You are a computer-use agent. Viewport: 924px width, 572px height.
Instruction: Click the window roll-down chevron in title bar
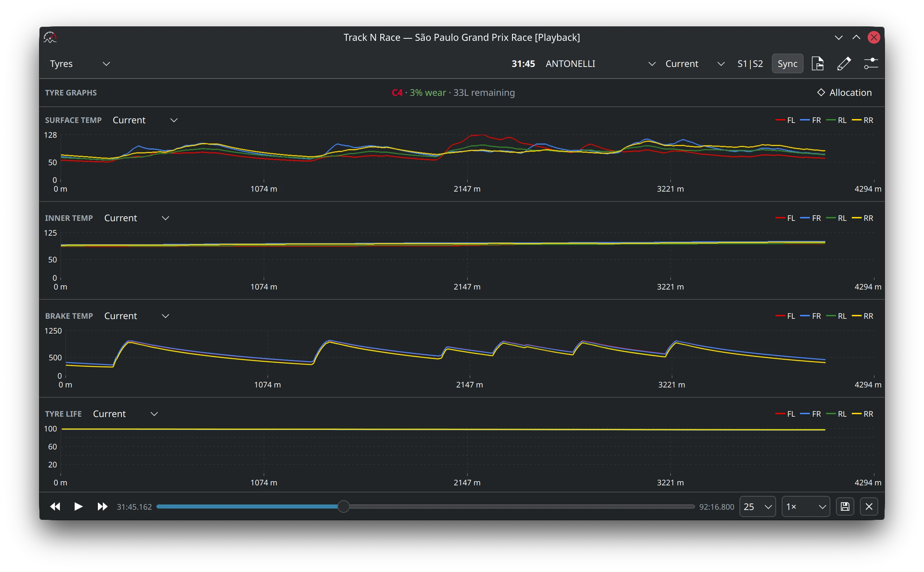pyautogui.click(x=838, y=37)
